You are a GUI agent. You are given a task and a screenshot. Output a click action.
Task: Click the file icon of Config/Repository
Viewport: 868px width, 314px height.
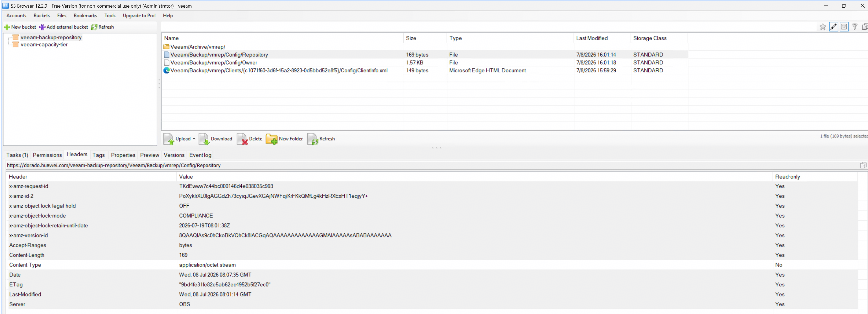click(x=166, y=55)
